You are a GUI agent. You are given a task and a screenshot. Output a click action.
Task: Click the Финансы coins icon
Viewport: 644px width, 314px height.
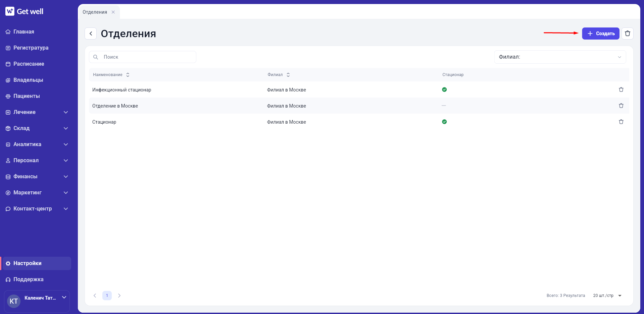8,177
